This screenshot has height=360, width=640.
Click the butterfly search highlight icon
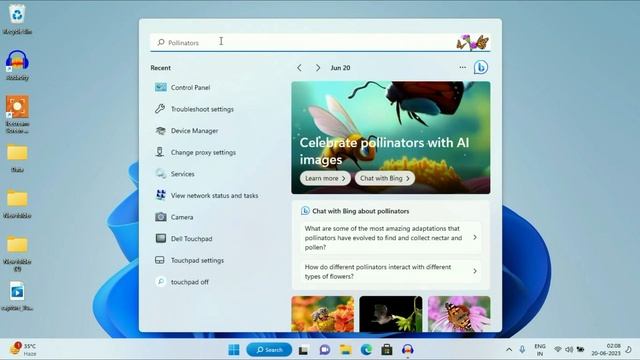pos(473,42)
